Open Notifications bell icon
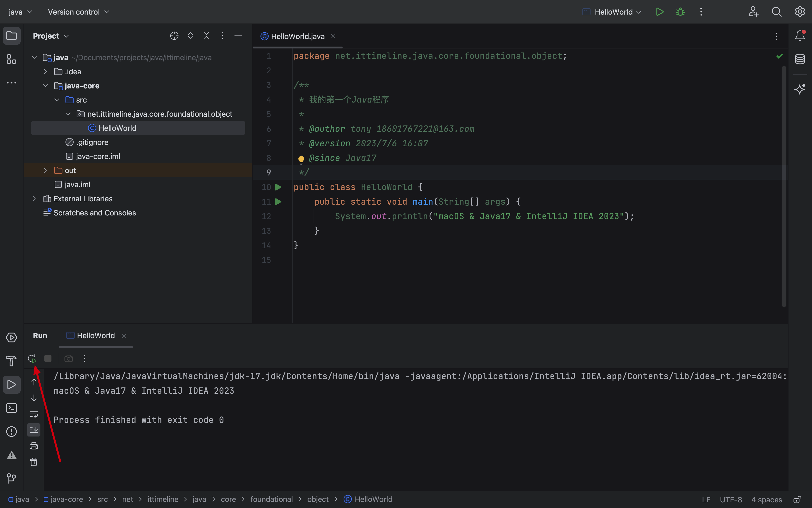 (800, 36)
